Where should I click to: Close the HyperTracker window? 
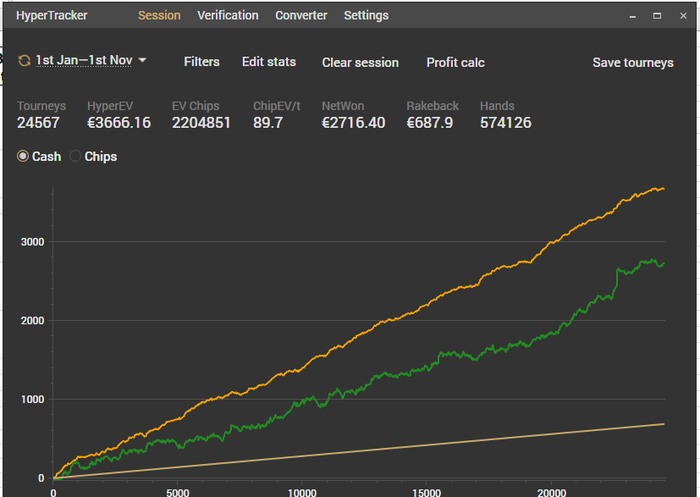[x=683, y=16]
